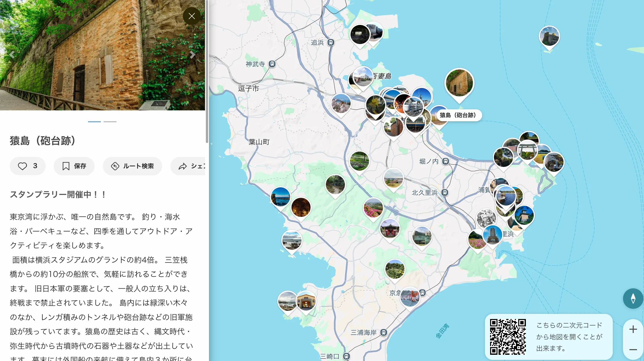
Task: Open the cherry blossom coast pin
Action: [x=341, y=104]
